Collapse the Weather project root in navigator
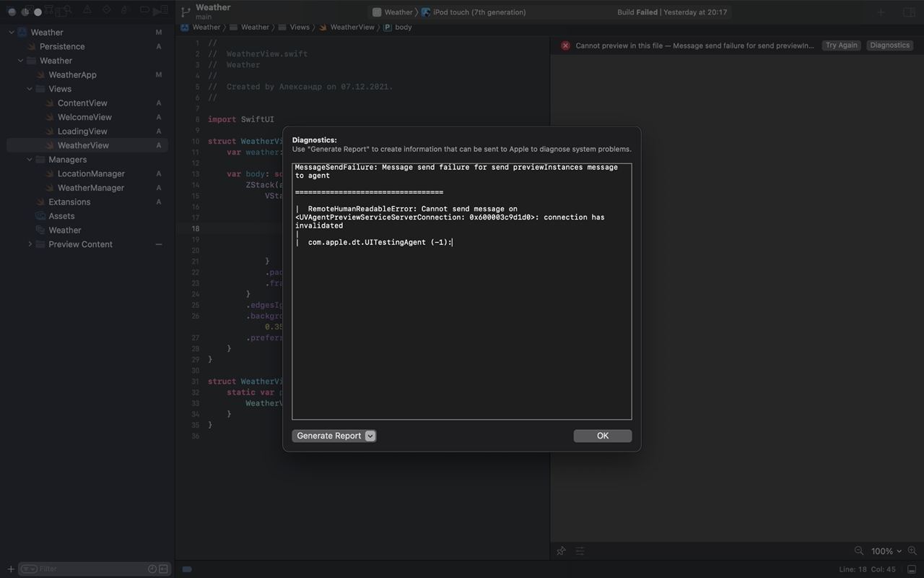 [x=12, y=33]
